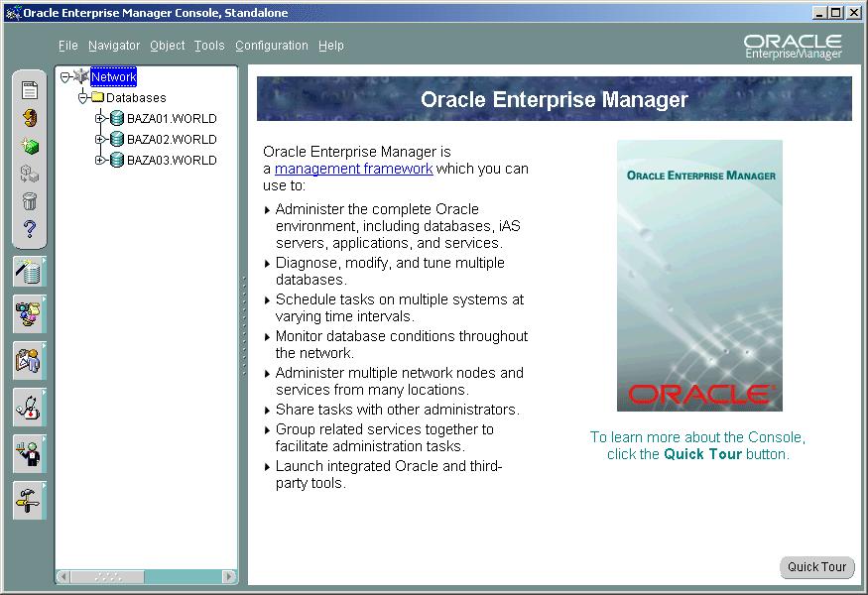
Task: Select BAZA03.WORLD in the tree
Action: [172, 161]
